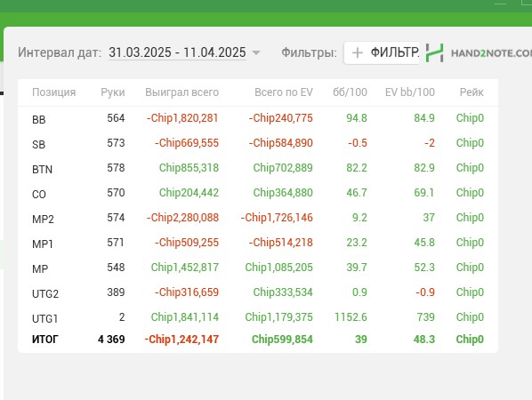Click the Hand2Note logo icon
This screenshot has height=400, width=532.
pos(435,52)
